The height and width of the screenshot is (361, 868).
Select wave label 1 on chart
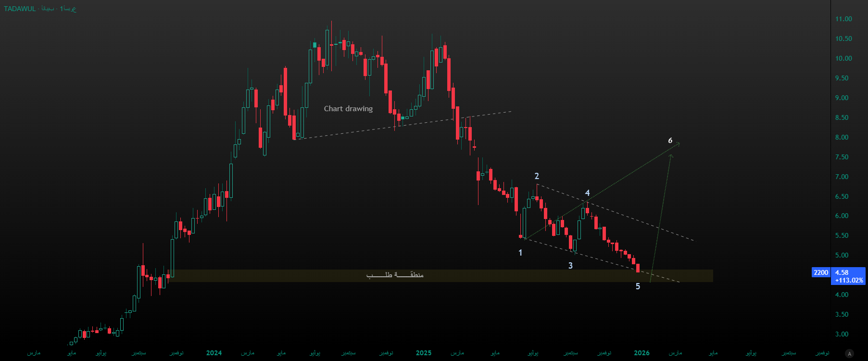[520, 253]
